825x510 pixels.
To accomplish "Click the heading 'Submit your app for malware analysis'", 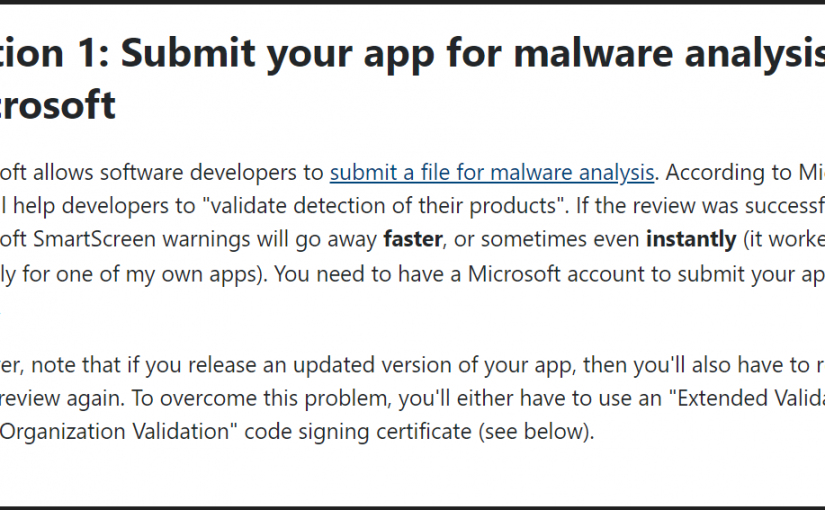I will tap(473, 55).
